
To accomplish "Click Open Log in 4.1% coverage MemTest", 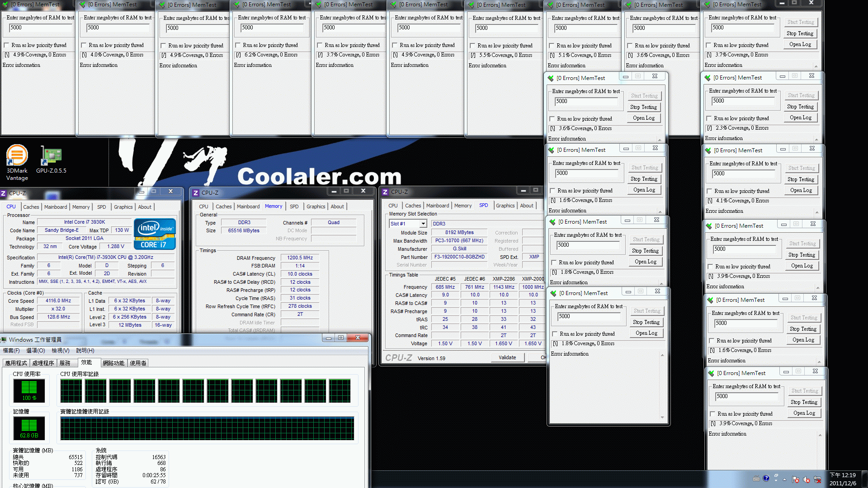I will (x=801, y=190).
